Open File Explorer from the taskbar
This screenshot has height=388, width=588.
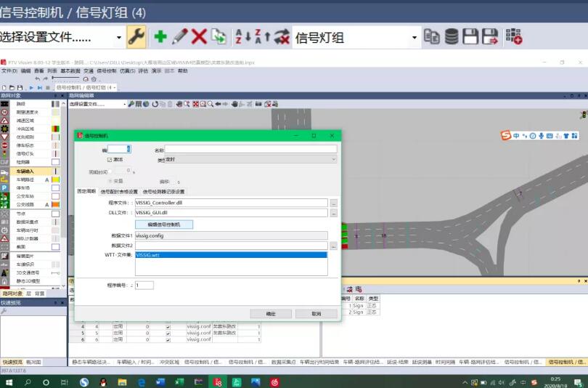point(122,382)
